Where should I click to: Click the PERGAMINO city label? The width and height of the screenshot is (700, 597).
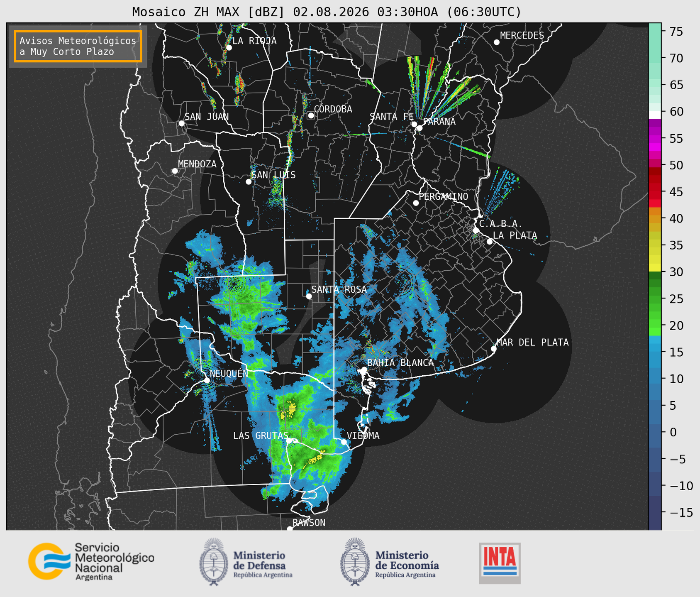(x=443, y=196)
